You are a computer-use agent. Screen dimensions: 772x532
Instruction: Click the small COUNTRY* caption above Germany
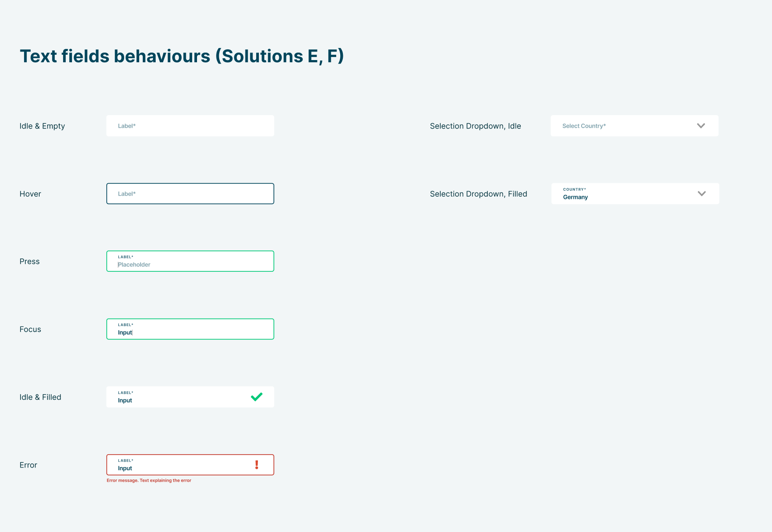[x=575, y=189]
